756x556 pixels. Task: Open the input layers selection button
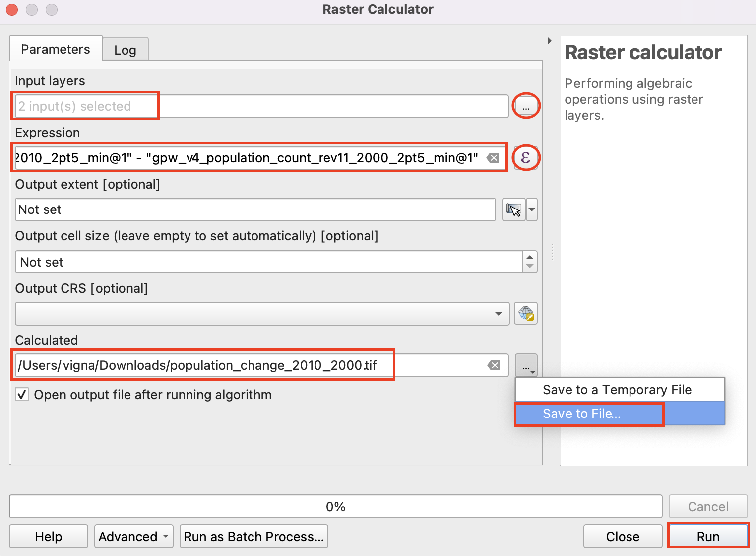[526, 106]
